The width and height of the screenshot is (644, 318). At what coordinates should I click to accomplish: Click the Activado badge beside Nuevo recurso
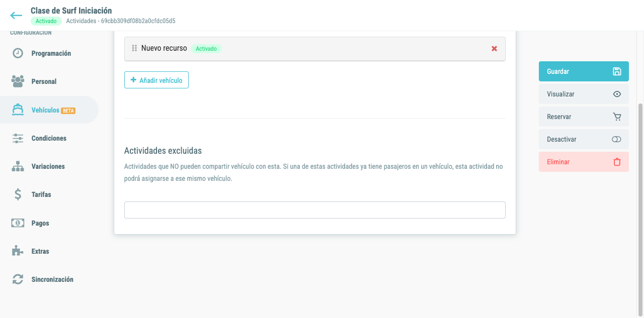click(x=206, y=49)
